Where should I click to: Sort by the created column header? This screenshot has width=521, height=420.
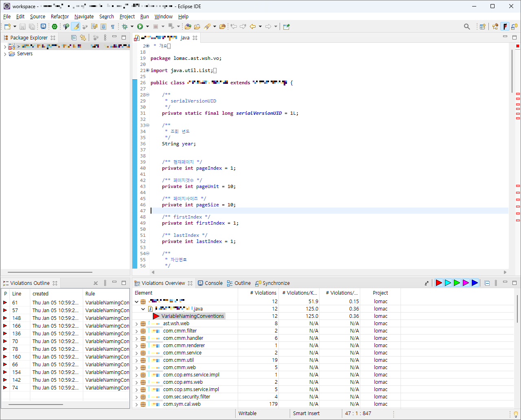pos(57,293)
